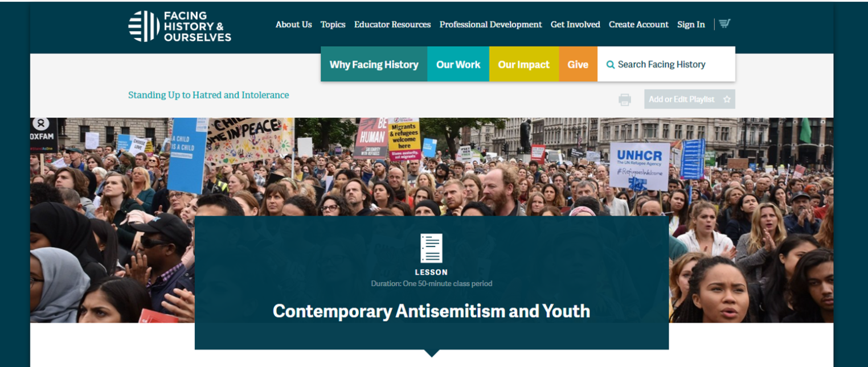This screenshot has width=868, height=367.
Task: Open the About Us menu
Action: pos(294,24)
